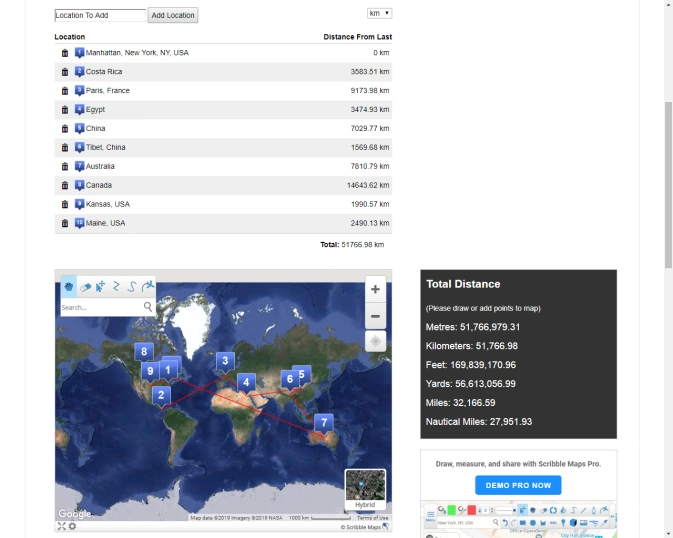
Task: Open the map Terms of Use link
Action: click(x=373, y=518)
